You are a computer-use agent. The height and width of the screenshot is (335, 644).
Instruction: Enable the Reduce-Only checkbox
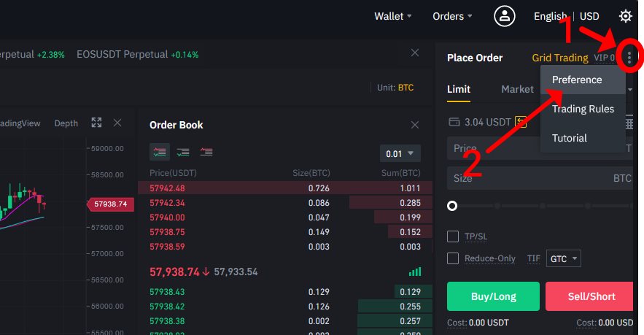pyautogui.click(x=453, y=258)
